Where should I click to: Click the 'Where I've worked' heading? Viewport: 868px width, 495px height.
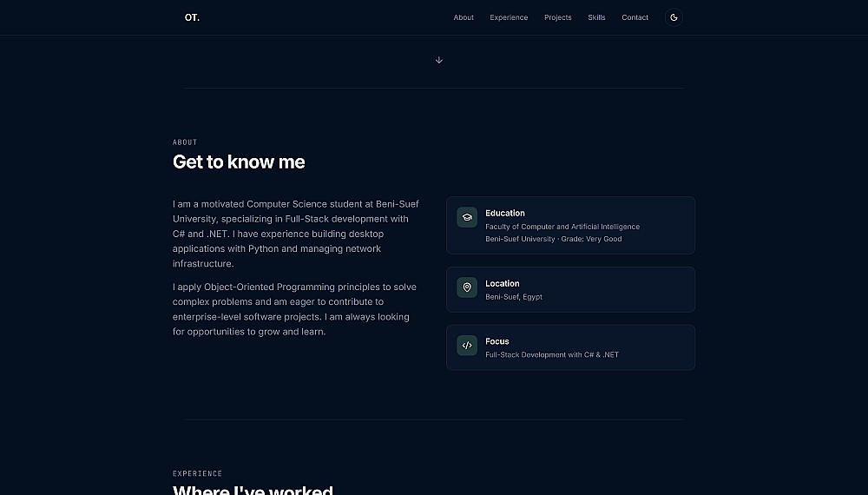click(x=253, y=491)
